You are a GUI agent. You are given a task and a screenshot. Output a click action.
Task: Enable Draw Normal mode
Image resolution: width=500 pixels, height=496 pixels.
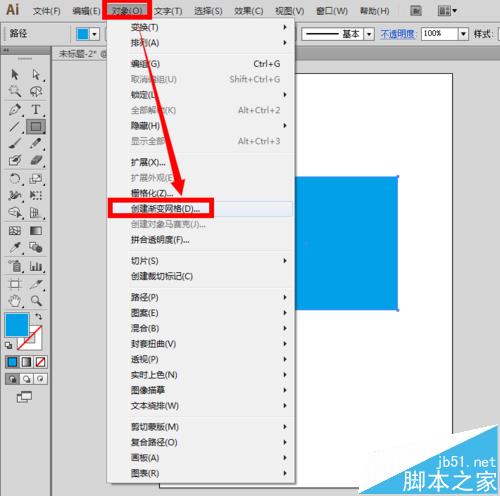[x=12, y=379]
